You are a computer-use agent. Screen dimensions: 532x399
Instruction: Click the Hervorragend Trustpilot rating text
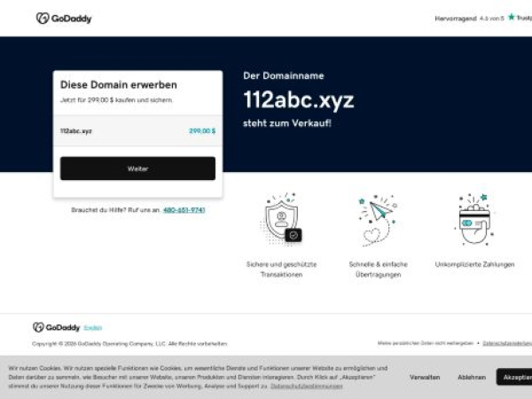coord(456,18)
